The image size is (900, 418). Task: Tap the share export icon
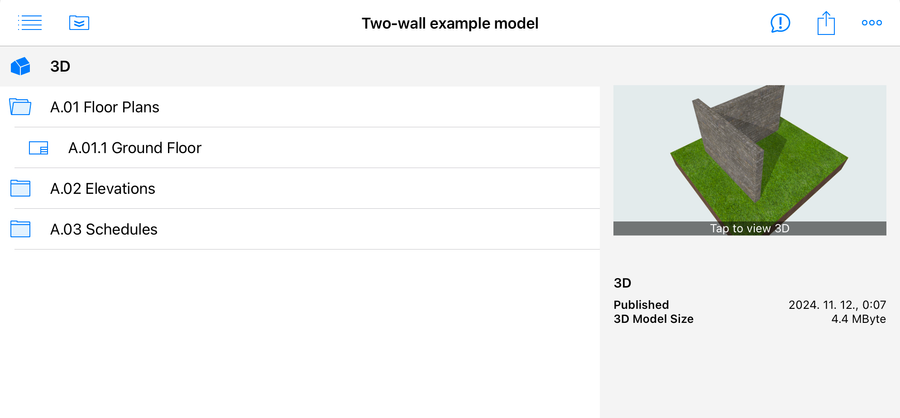(x=826, y=23)
